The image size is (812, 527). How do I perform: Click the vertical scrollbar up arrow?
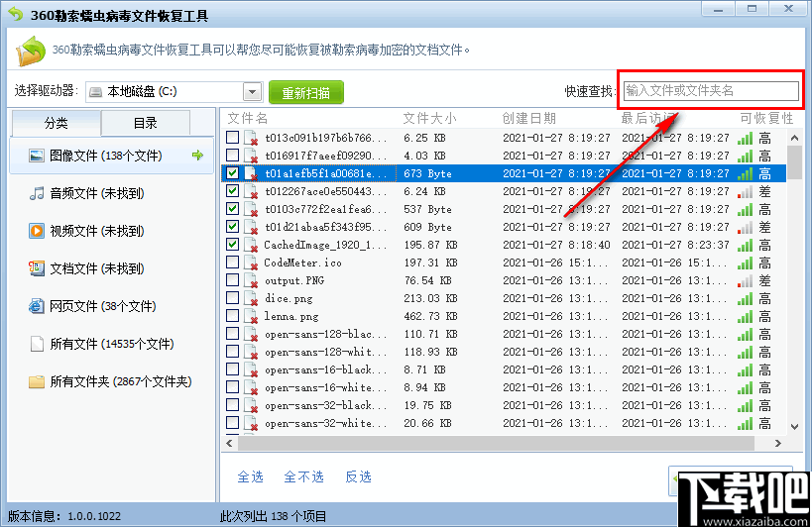pyautogui.click(x=794, y=138)
